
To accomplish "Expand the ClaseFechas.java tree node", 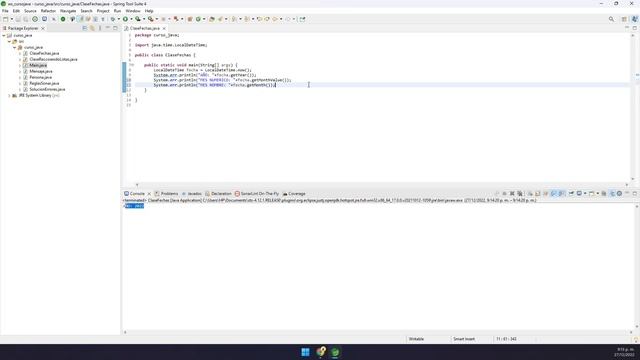I will click(x=20, y=53).
